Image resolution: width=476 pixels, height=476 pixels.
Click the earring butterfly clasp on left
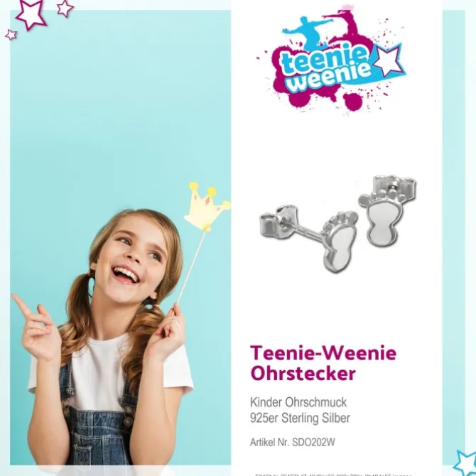[x=278, y=221]
